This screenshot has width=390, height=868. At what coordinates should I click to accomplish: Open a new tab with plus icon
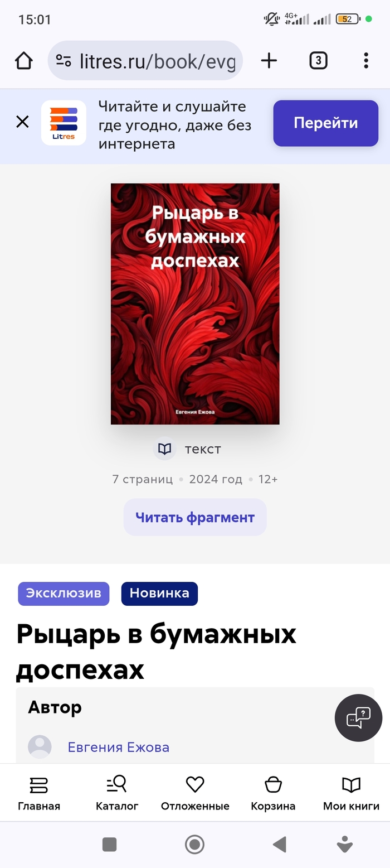[x=269, y=60]
